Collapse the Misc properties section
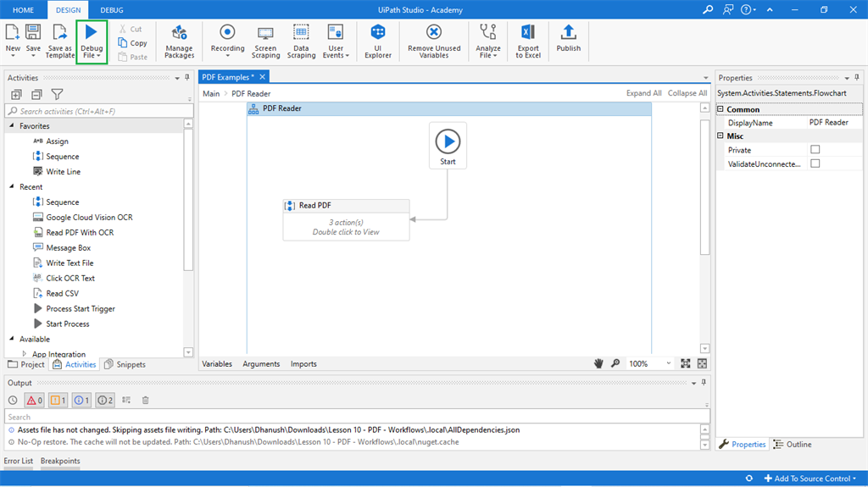This screenshot has width=868, height=487. [x=721, y=136]
